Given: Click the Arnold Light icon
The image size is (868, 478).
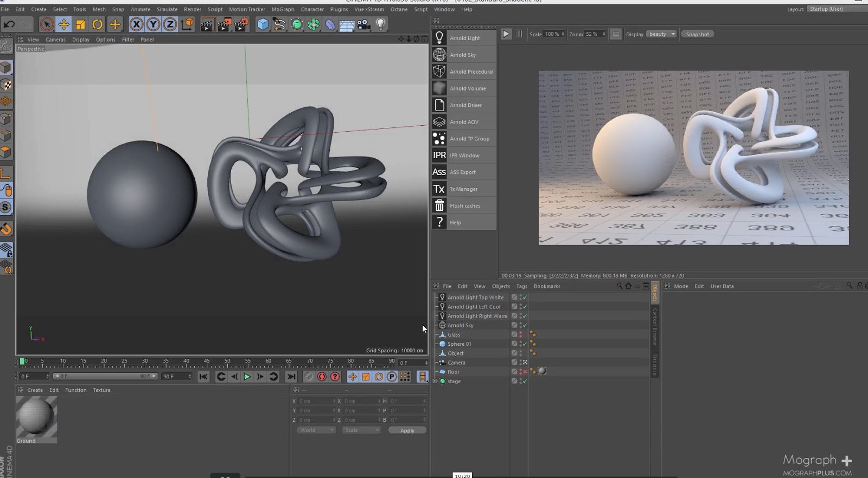Looking at the screenshot, I should point(439,38).
